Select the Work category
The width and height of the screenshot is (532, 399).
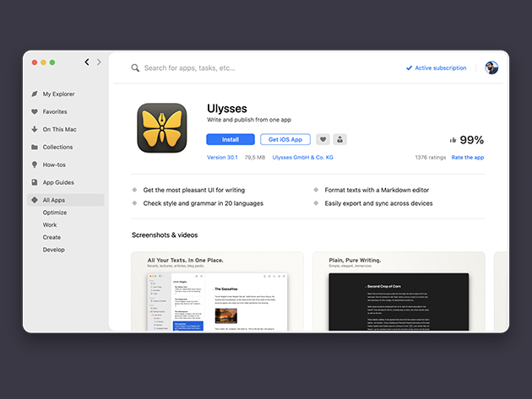pyautogui.click(x=50, y=224)
